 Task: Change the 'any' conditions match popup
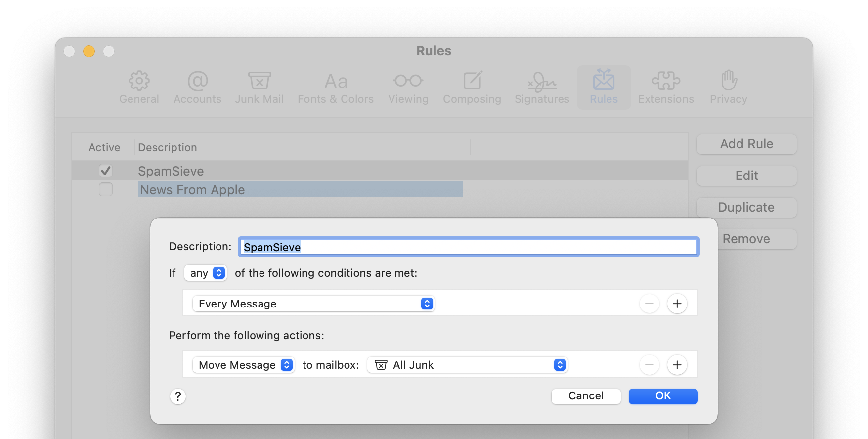pyautogui.click(x=205, y=273)
